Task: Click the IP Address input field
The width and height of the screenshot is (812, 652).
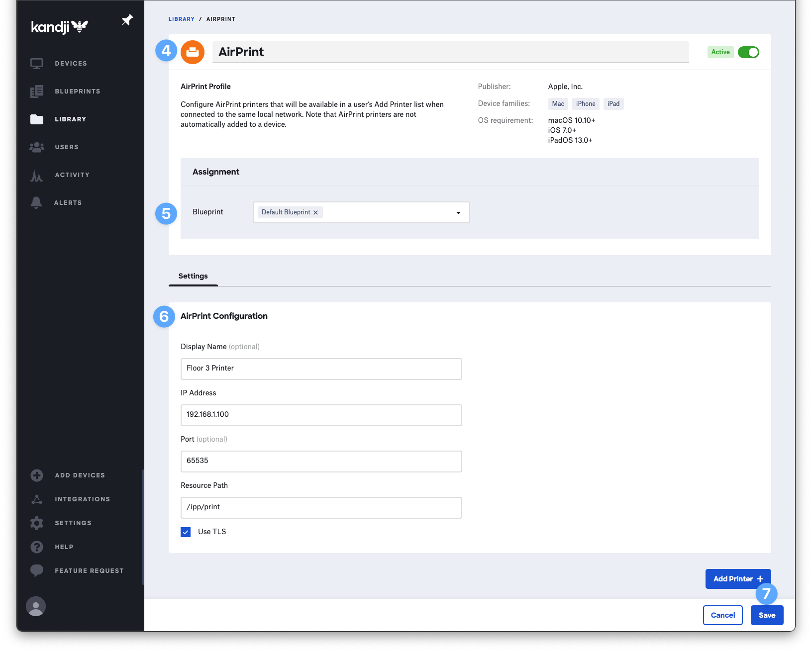Action: [321, 415]
